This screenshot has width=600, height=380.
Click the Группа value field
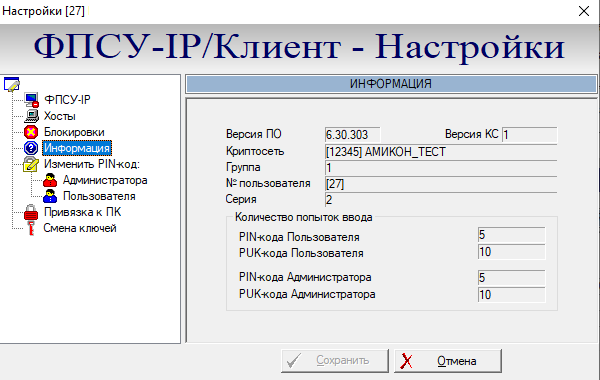tap(441, 168)
